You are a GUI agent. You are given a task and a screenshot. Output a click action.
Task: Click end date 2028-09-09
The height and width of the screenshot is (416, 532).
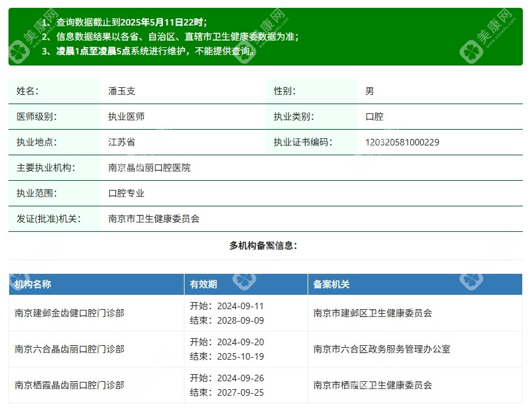coord(240,320)
